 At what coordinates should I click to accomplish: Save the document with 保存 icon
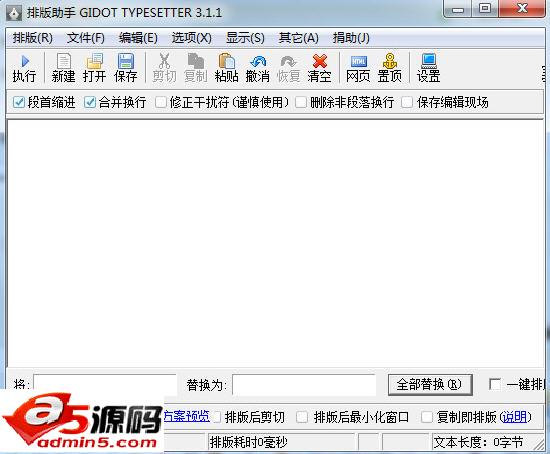coord(126,68)
